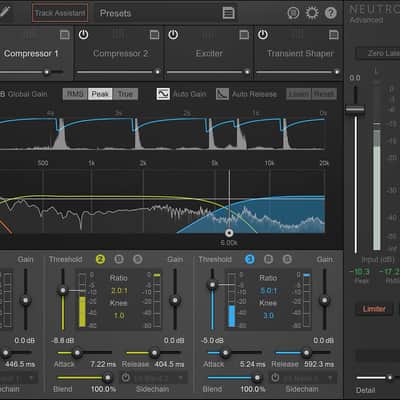Open the band 2 Sidechain source dropdown

[159, 378]
